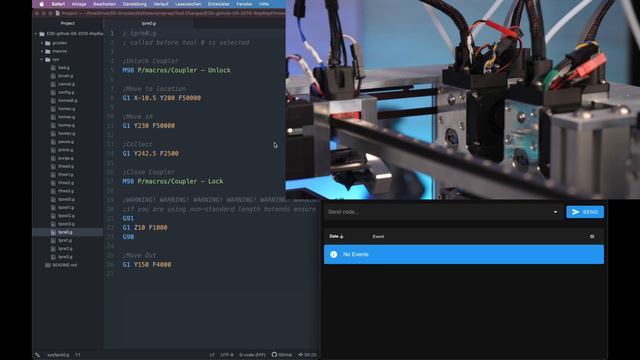Open homeall.g in the file tree
Screen dimensions: 640x360
pyautogui.click(x=67, y=100)
